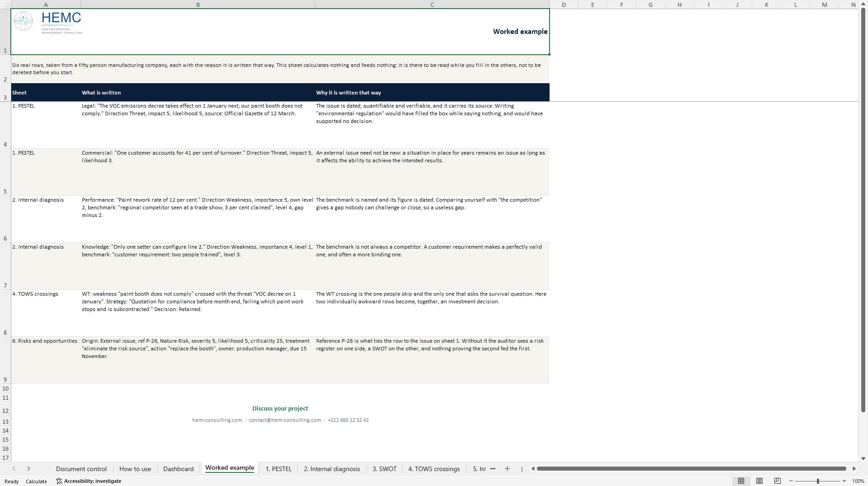
Task: Click 'Why it is written that way' header
Action: (x=432, y=92)
